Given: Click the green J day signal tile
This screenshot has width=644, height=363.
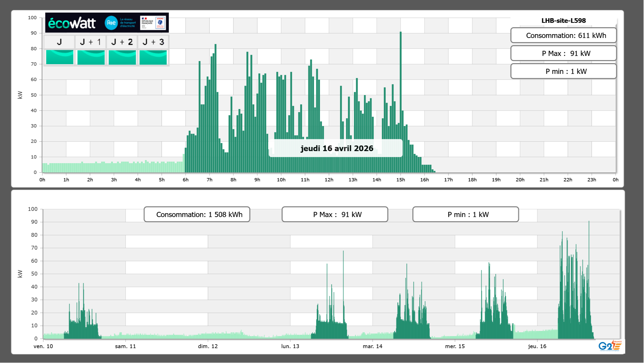Looking at the screenshot, I should (60, 57).
